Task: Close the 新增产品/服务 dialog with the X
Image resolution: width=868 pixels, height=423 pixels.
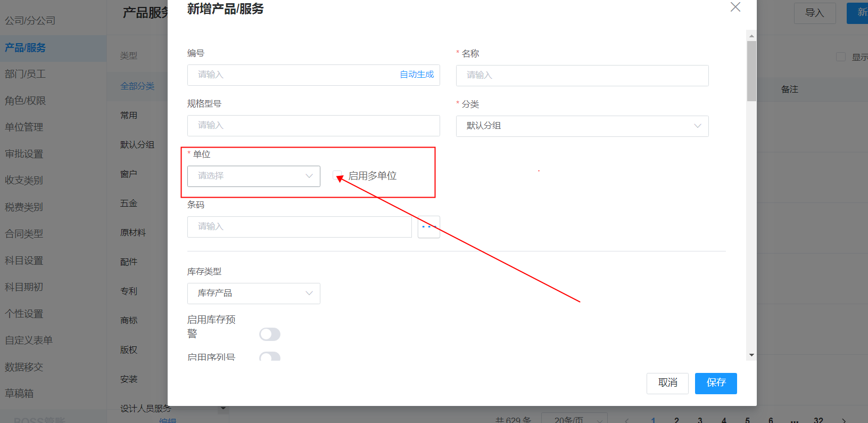Action: click(735, 7)
